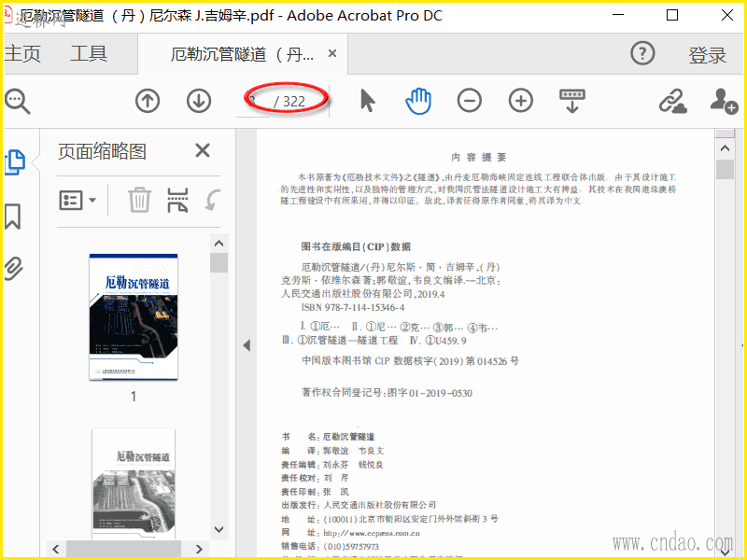Click the delete pages trash icon
This screenshot has height=560, width=747.
pos(139,200)
